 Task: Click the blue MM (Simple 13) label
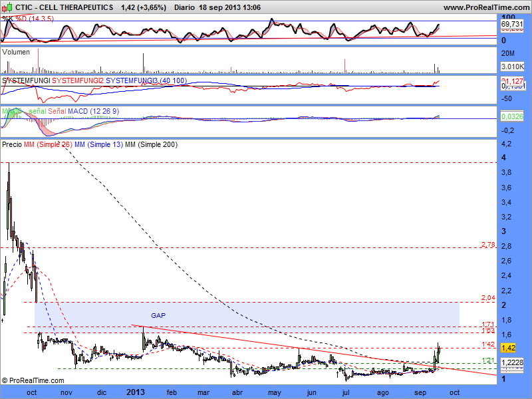(x=98, y=144)
